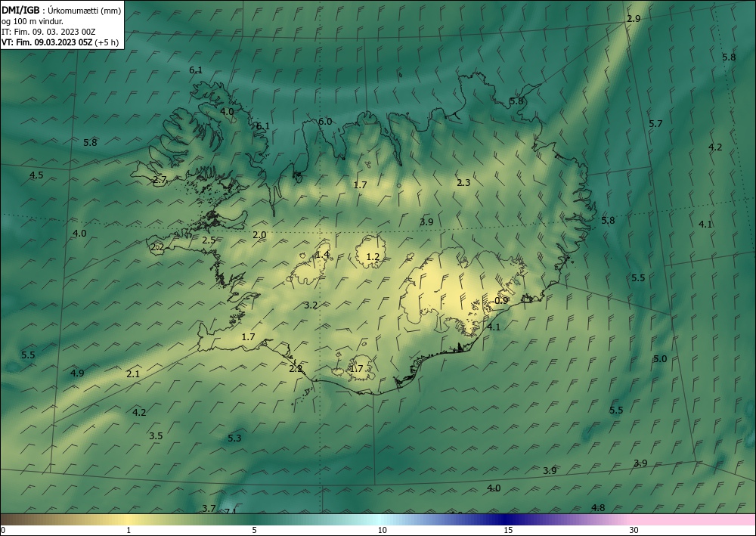This screenshot has width=756, height=536.
Task: Click the legend tick label 30
Action: click(634, 531)
